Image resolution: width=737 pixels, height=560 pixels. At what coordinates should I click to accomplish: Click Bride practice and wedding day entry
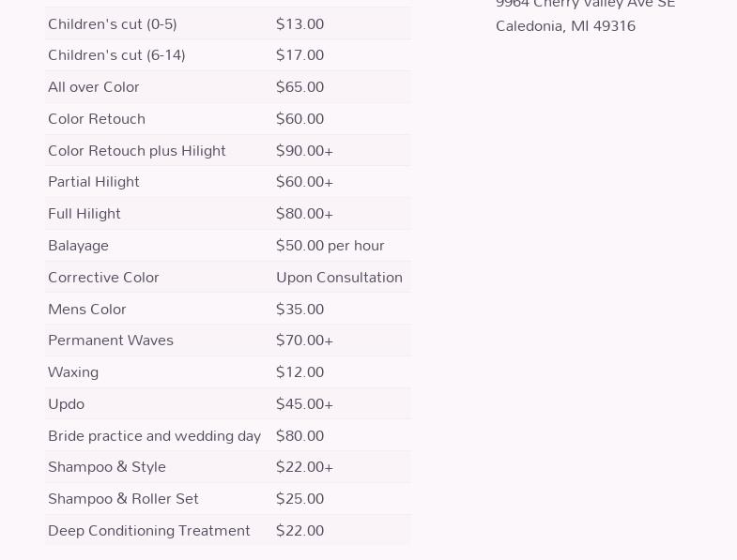[x=154, y=436]
